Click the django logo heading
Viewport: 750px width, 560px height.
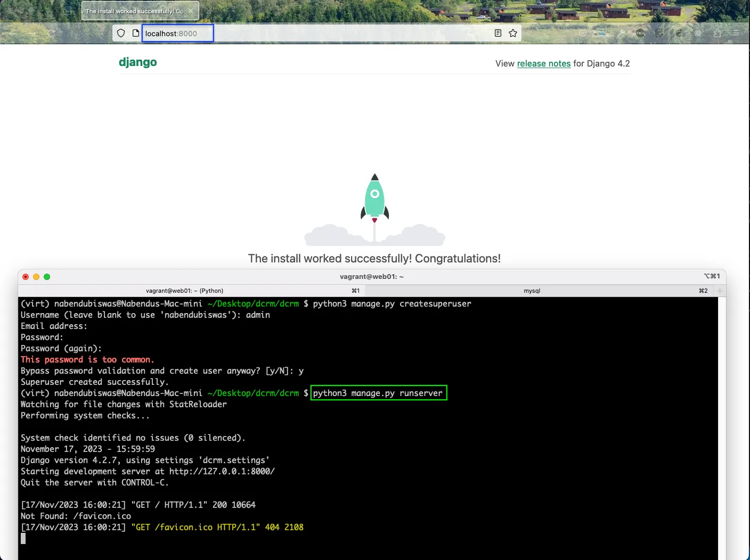tap(138, 62)
